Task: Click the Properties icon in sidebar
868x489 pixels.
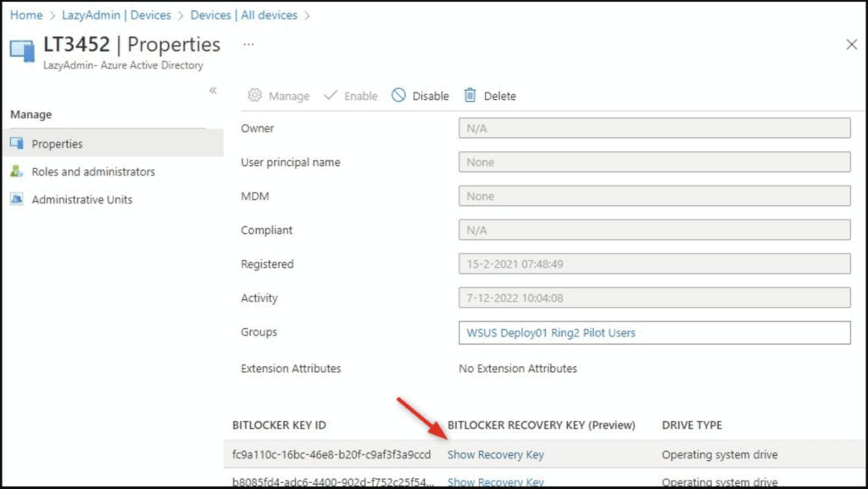Action: [16, 143]
